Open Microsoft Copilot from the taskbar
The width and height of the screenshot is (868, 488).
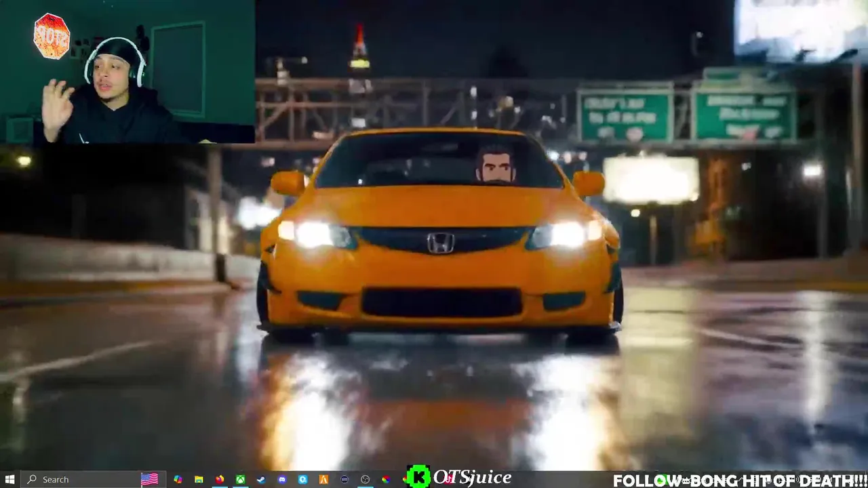pyautogui.click(x=178, y=479)
